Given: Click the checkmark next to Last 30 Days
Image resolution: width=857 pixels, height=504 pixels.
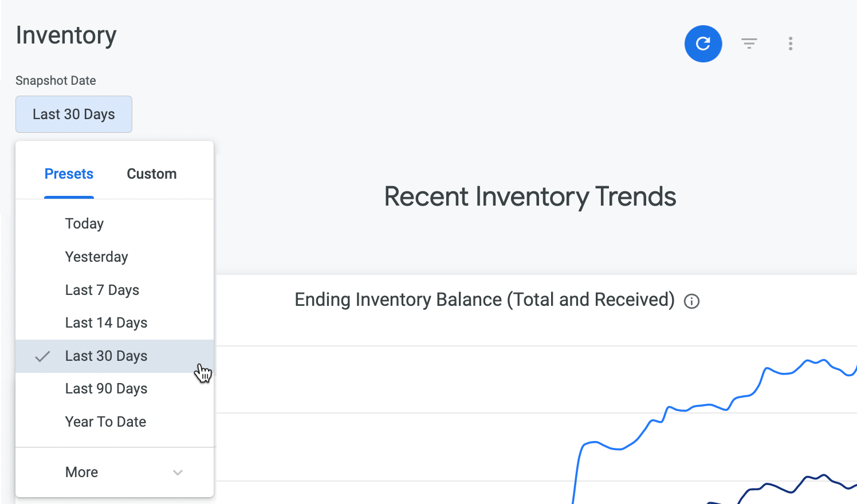Looking at the screenshot, I should coord(42,356).
